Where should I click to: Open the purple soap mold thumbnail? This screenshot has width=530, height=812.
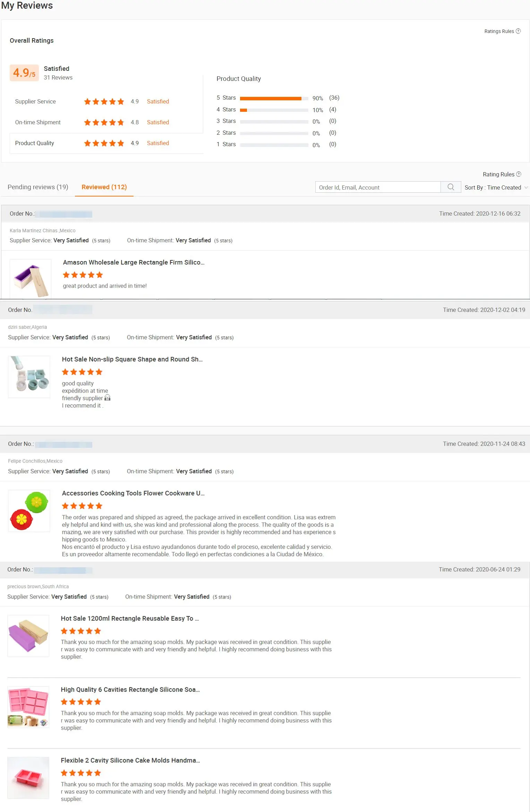(31, 279)
